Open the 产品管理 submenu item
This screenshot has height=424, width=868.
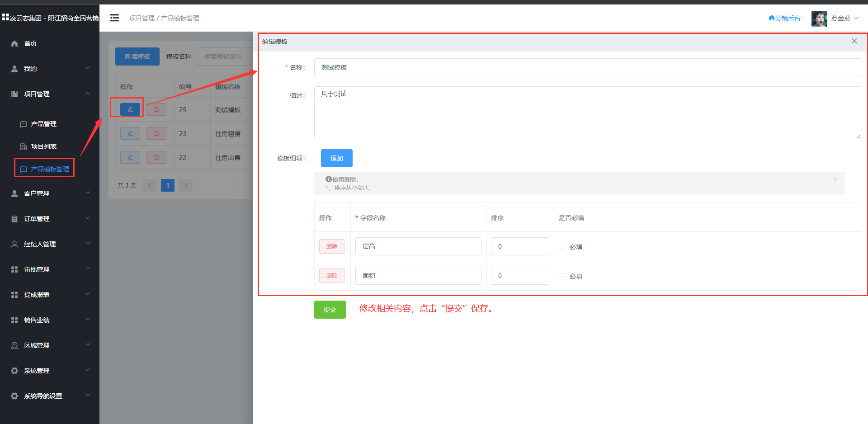(50, 124)
